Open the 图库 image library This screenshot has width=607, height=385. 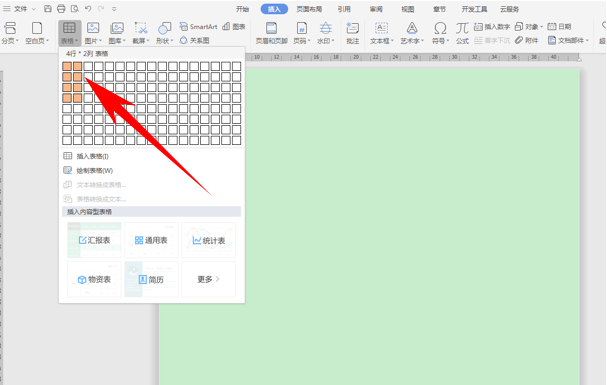point(117,33)
